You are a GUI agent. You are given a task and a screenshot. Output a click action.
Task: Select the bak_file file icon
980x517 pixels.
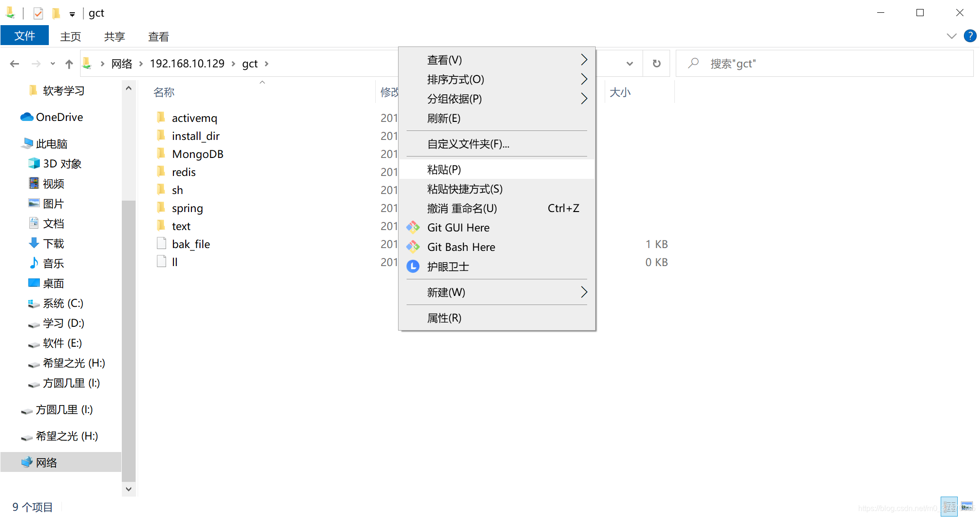point(161,244)
